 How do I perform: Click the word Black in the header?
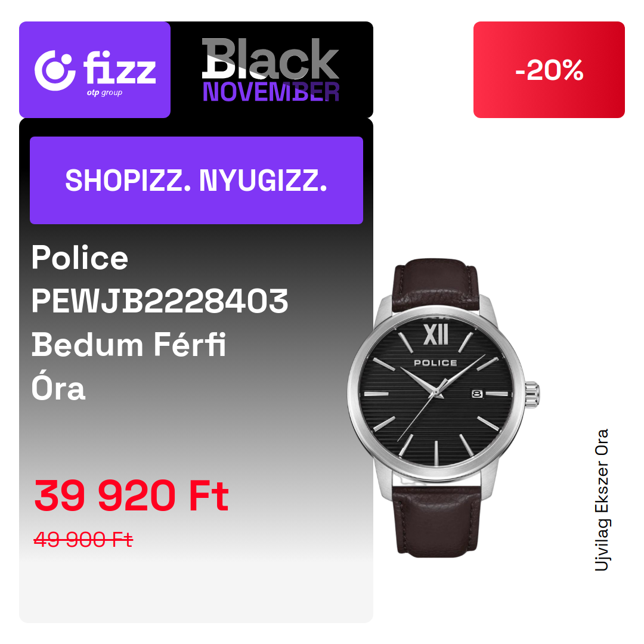[270, 58]
